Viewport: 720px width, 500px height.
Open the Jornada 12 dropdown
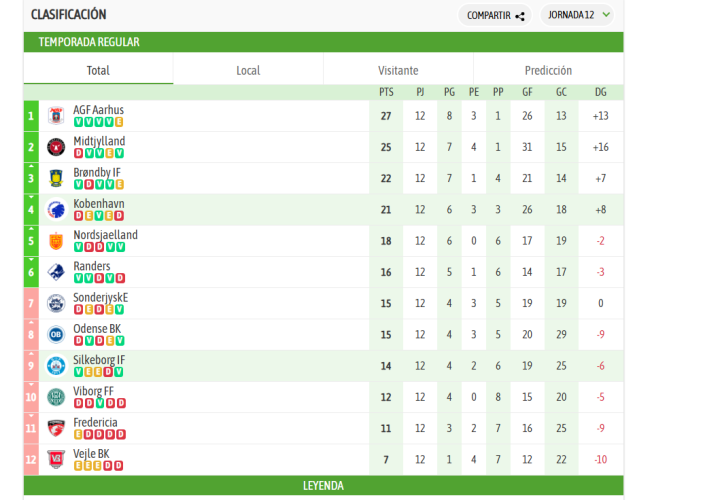[577, 15]
